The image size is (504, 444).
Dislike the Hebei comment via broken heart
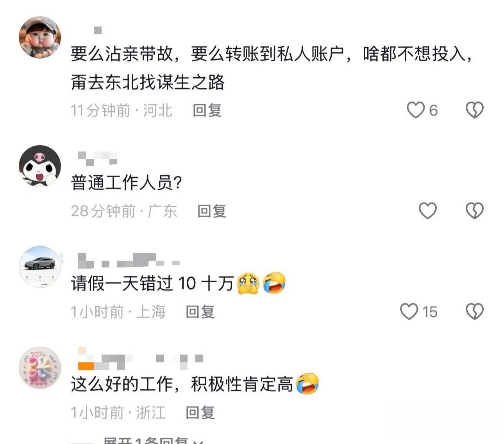[x=474, y=110]
